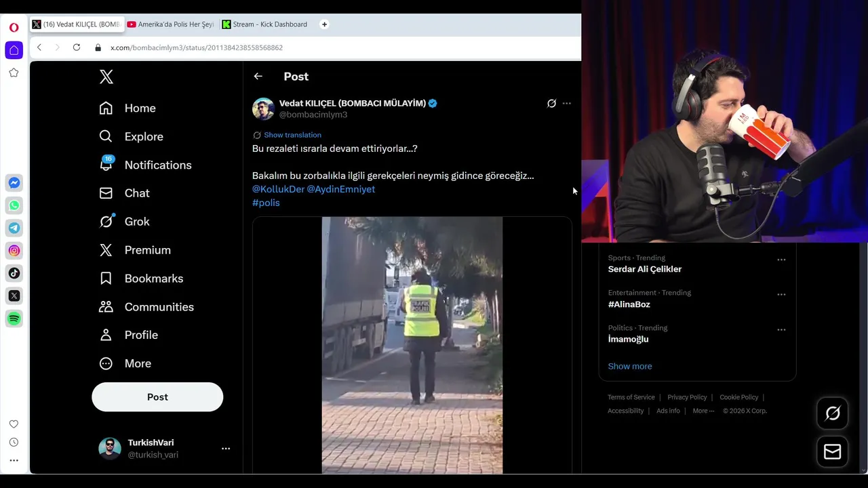Open Messenger in the Opera sidebar
The width and height of the screenshot is (868, 488).
point(14,183)
